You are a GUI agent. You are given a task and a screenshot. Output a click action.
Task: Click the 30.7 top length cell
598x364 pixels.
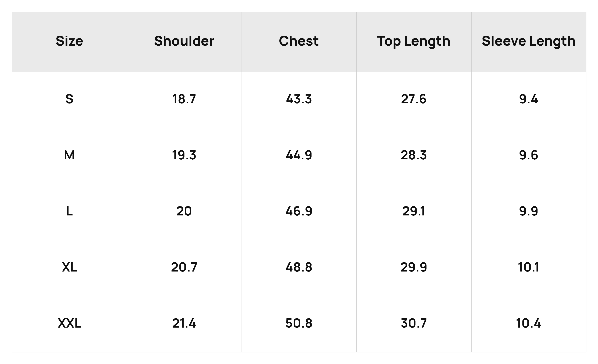coord(414,324)
